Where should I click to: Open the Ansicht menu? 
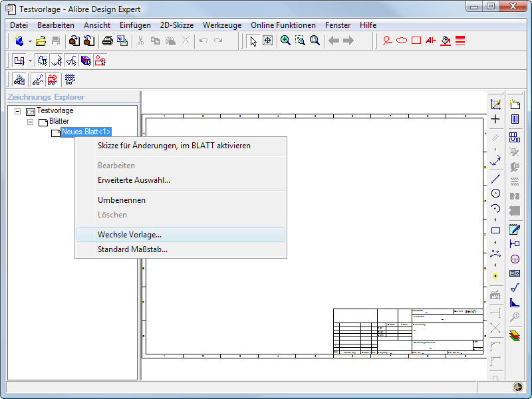coord(97,25)
